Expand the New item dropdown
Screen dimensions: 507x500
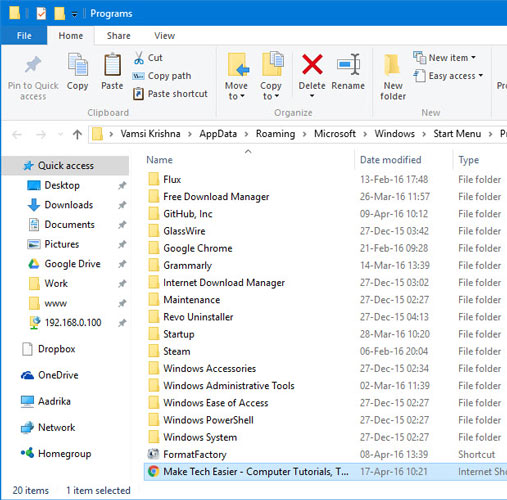(x=473, y=58)
